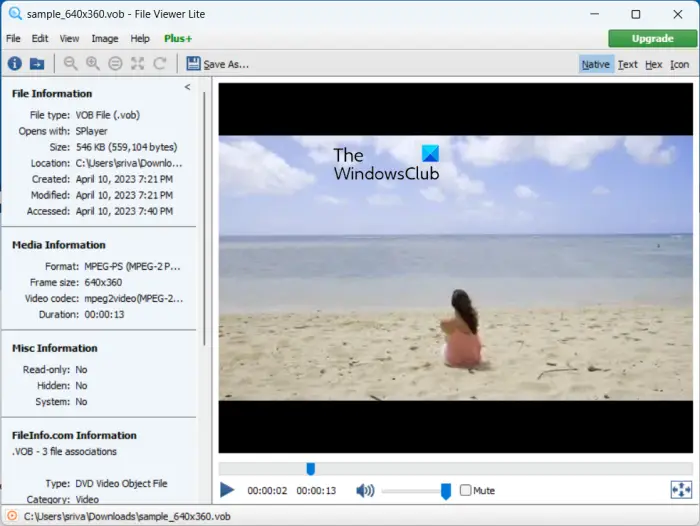
Task: Click the elapsed time 00:00:02
Action: 267,491
